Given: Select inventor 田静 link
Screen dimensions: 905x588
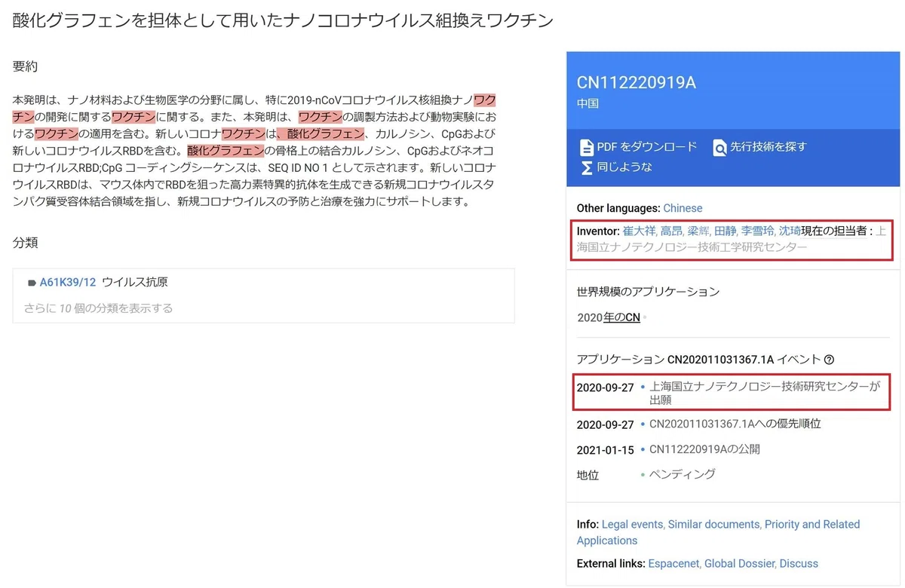Looking at the screenshot, I should click(x=724, y=231).
